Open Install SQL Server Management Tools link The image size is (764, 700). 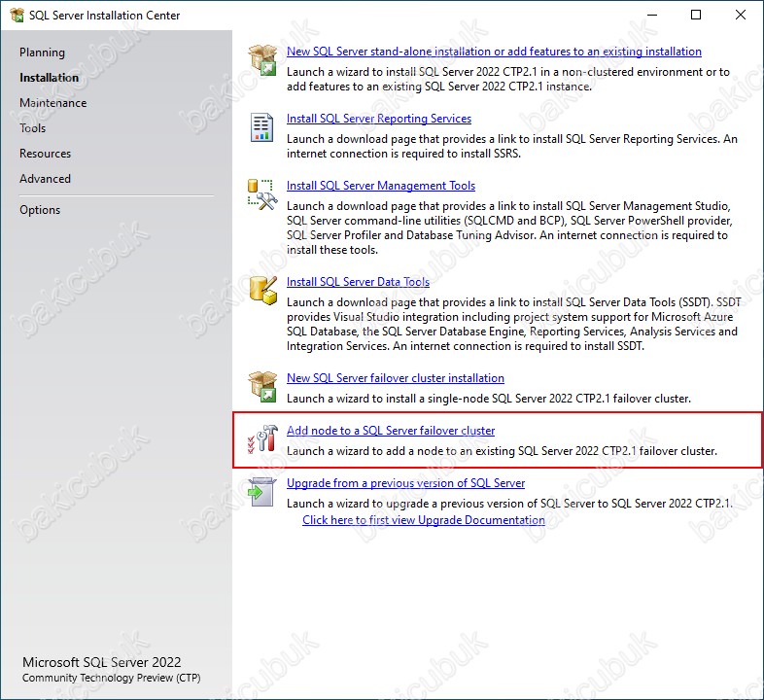click(381, 186)
